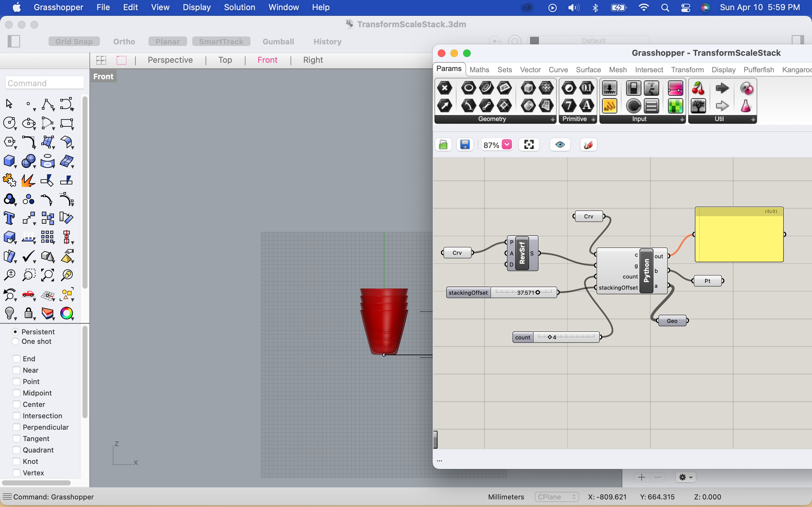Select the Box solid tool icon
This screenshot has width=812, height=507.
(9, 161)
